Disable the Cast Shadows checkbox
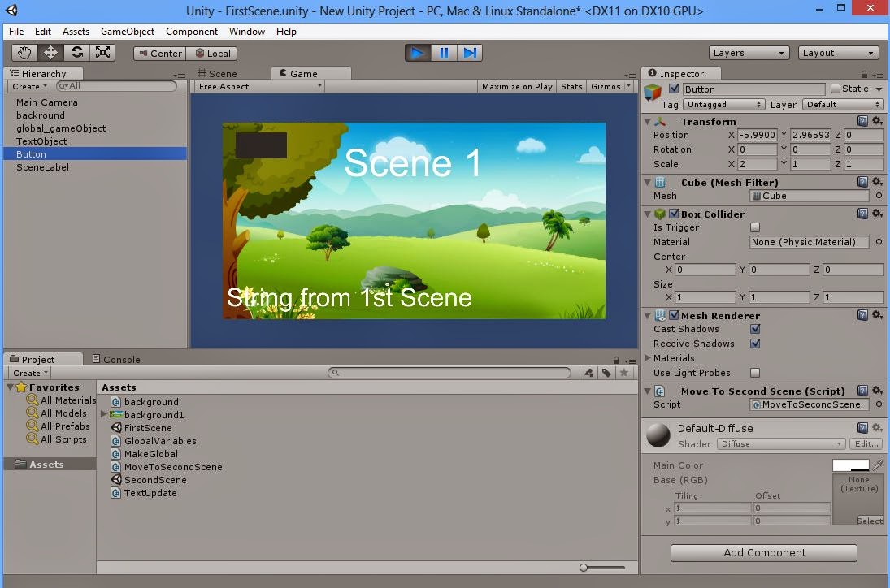 coord(755,329)
